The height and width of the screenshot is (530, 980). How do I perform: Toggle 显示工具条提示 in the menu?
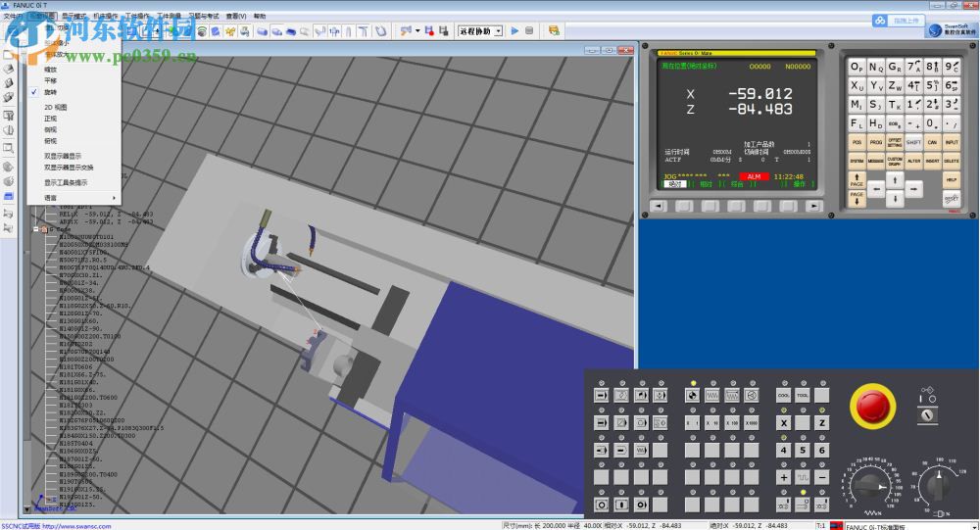pyautogui.click(x=66, y=182)
